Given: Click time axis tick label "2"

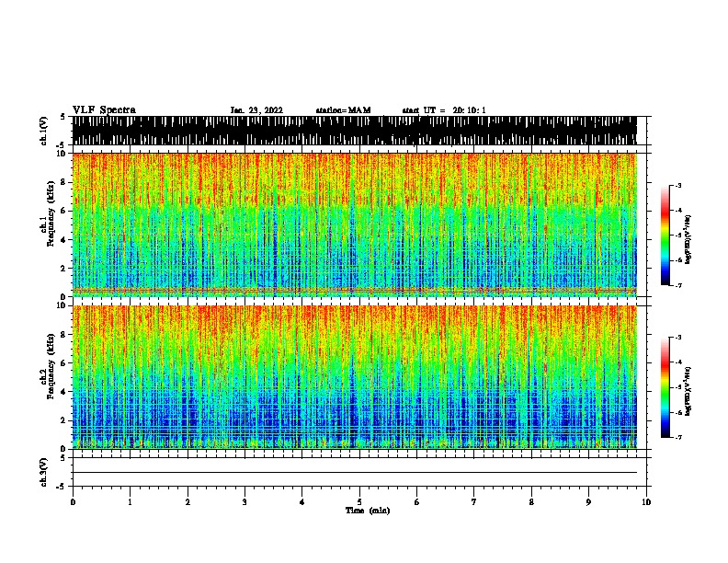Looking at the screenshot, I should pyautogui.click(x=188, y=502).
